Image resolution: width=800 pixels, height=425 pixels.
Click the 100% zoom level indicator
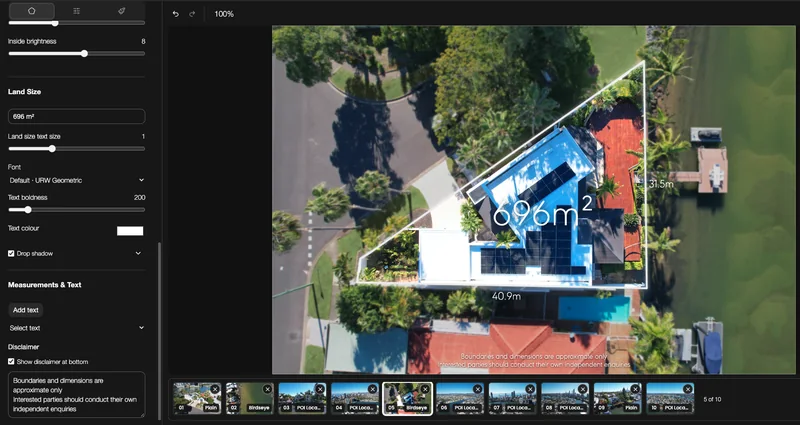(x=224, y=14)
